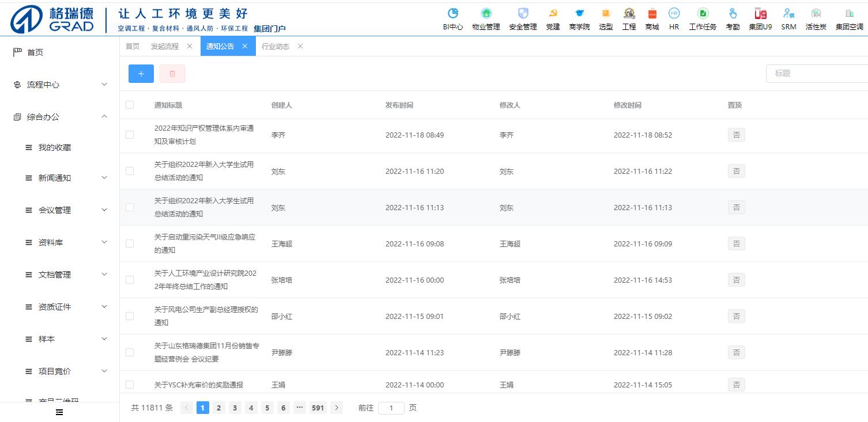Select checkbox for 关于启动重污染天气II级应急响应的通知

(130, 244)
